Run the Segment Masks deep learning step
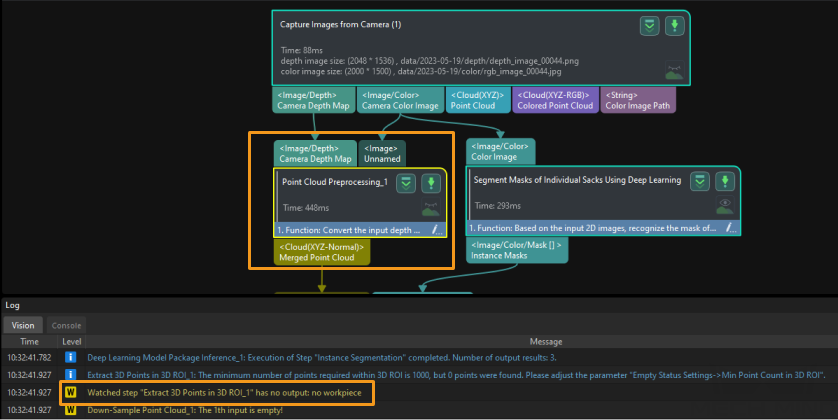 pyautogui.click(x=726, y=181)
